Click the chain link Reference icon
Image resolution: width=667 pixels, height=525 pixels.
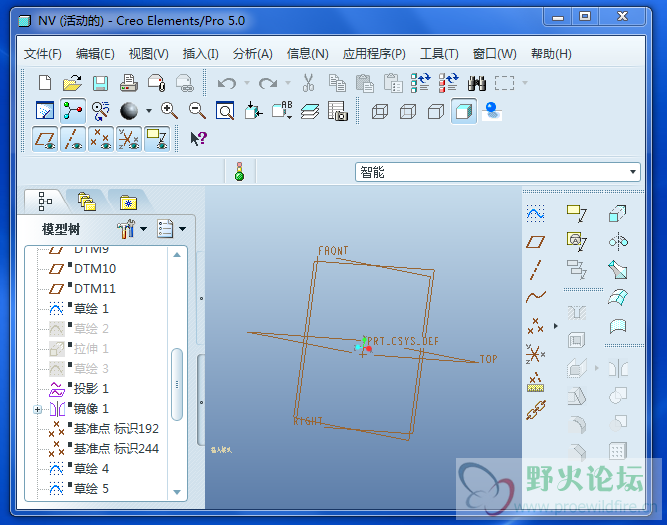click(x=536, y=410)
